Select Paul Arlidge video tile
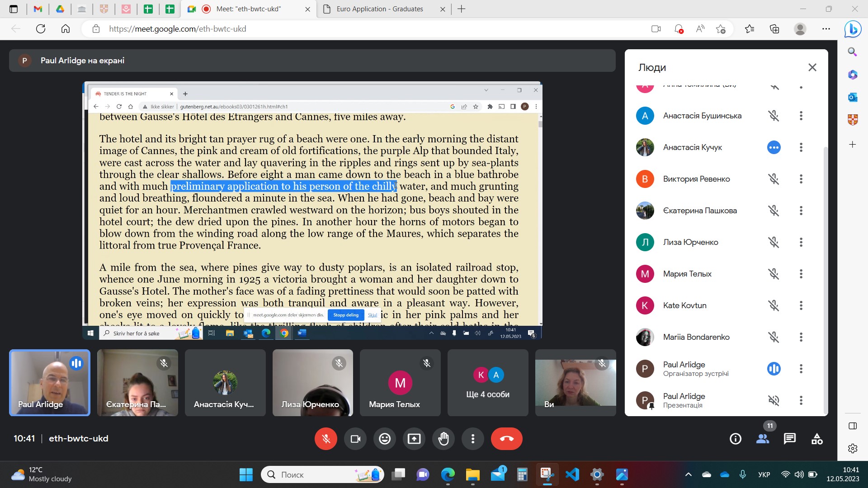The height and width of the screenshot is (488, 868). click(x=50, y=383)
